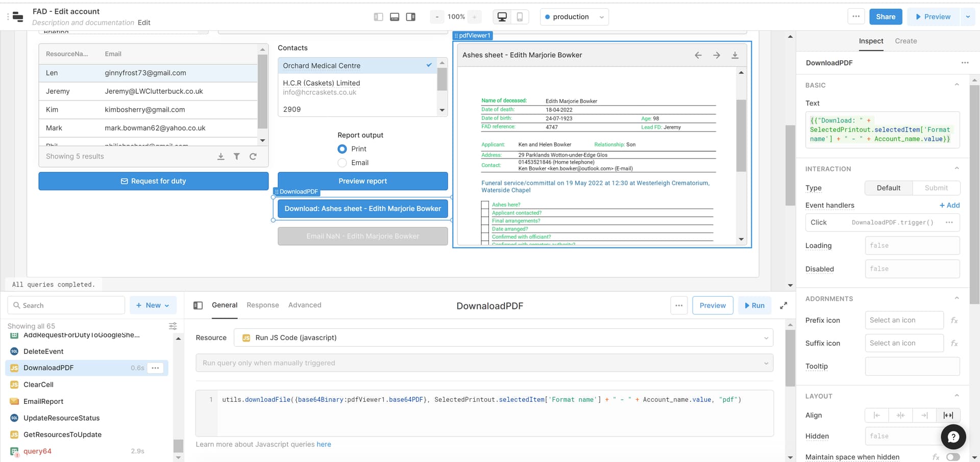Toggle bottom panel layout icon

395,17
